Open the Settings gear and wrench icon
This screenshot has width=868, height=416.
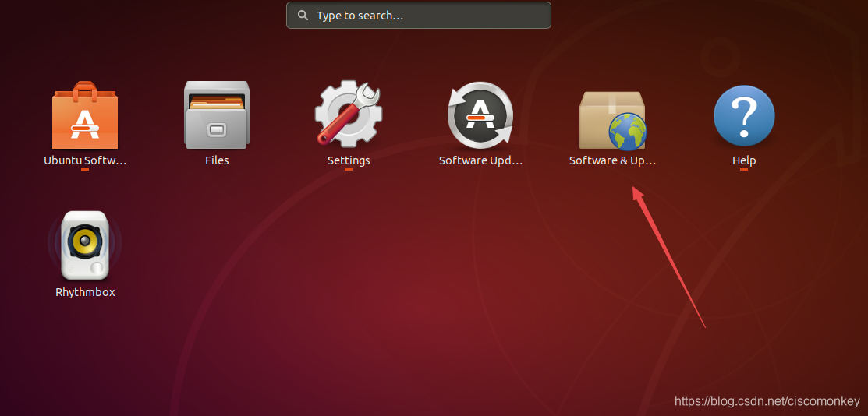(x=349, y=114)
